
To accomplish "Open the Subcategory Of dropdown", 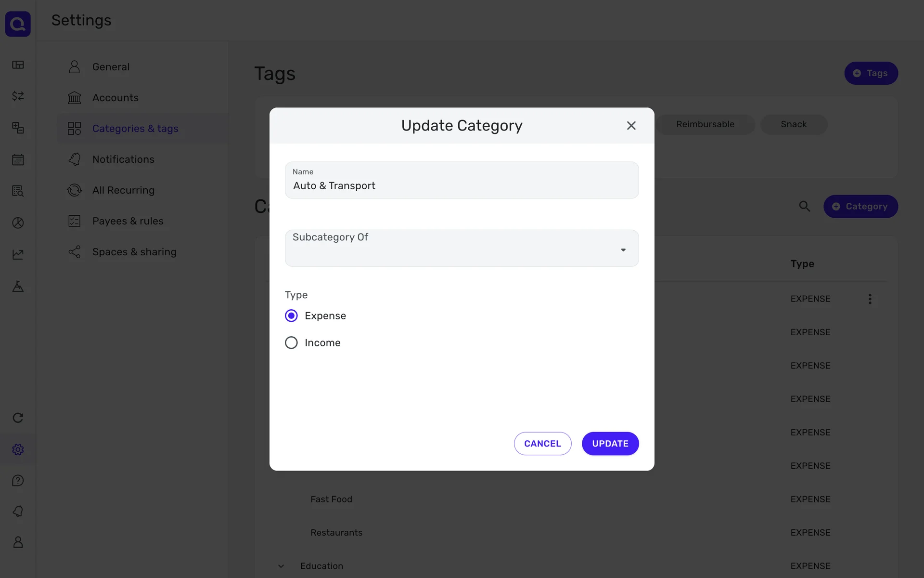I will (462, 249).
